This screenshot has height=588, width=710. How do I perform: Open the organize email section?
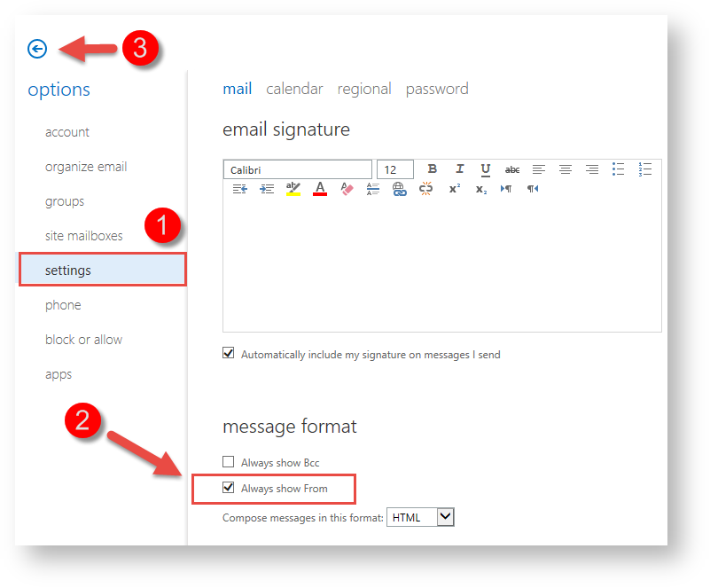tap(86, 167)
